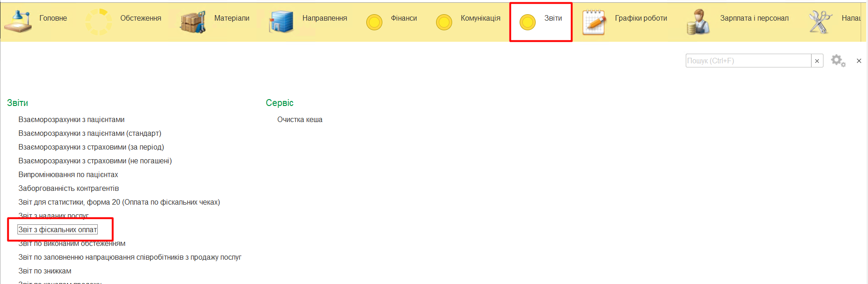Click the Обстеження section icon
868x284 pixels.
pos(99,22)
